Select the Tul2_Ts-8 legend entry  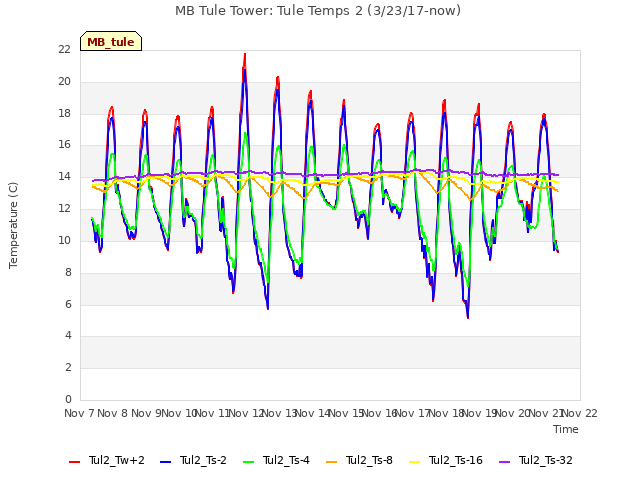point(359,460)
